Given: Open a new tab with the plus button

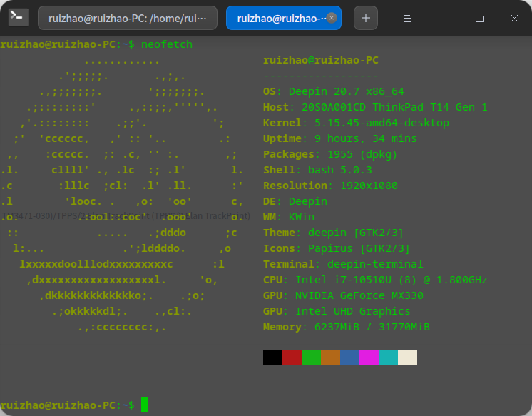Looking at the screenshot, I should point(366,18).
